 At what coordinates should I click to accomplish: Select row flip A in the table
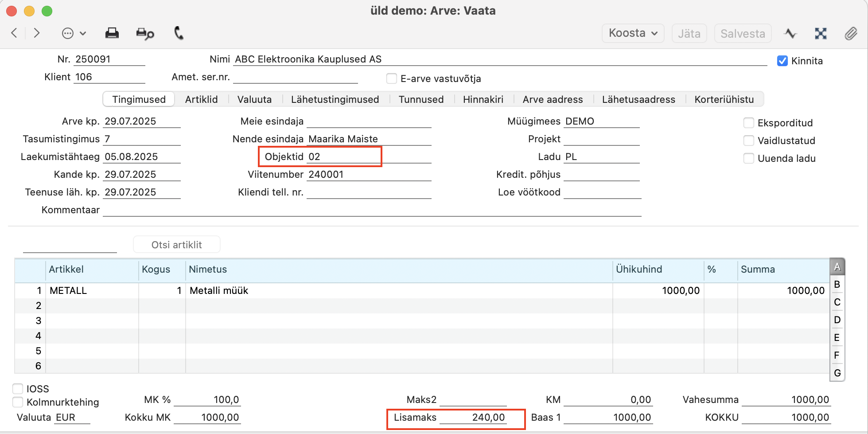837,267
